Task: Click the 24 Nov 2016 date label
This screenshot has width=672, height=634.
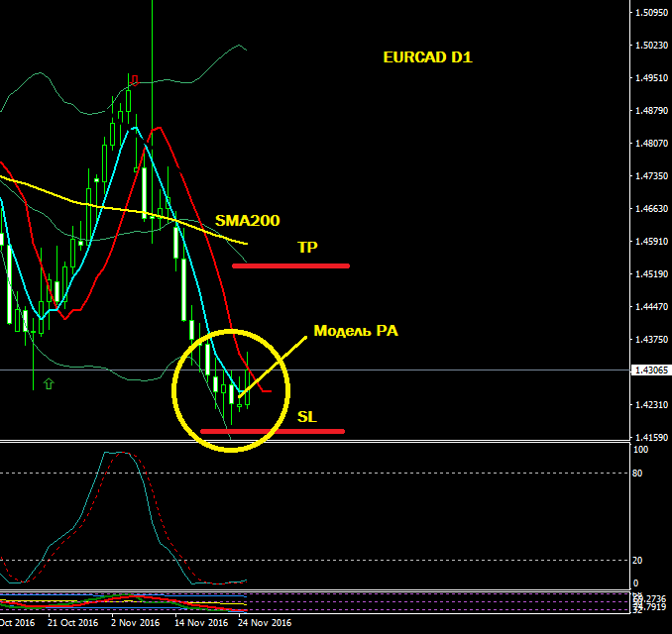Action: (265, 623)
